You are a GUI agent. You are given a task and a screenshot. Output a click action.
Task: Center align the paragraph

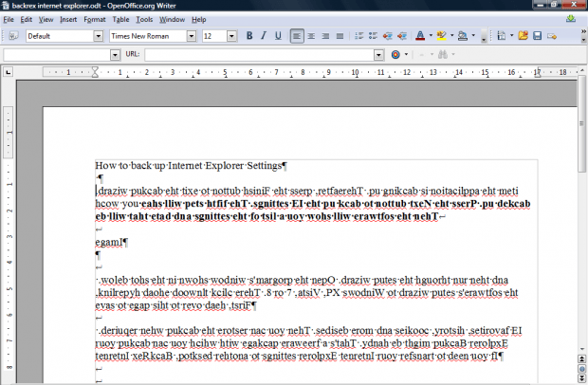312,36
